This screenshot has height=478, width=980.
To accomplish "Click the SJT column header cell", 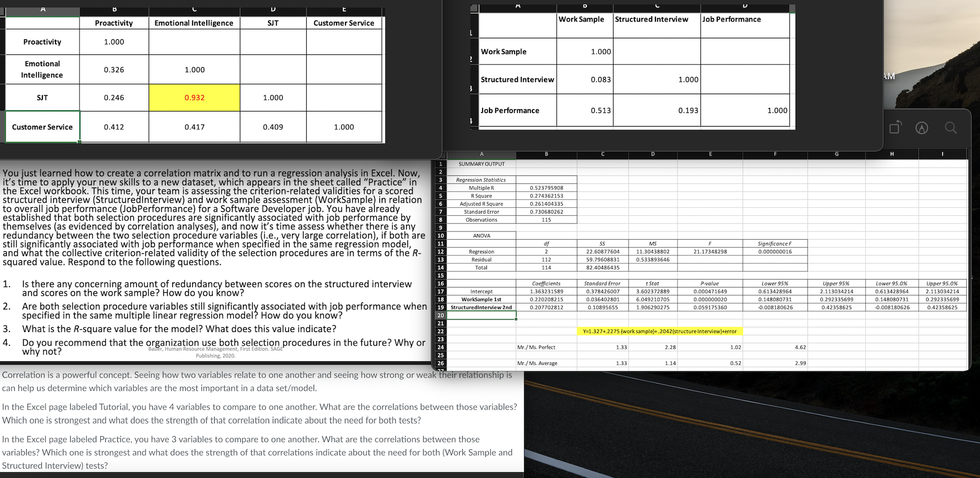I will [273, 23].
